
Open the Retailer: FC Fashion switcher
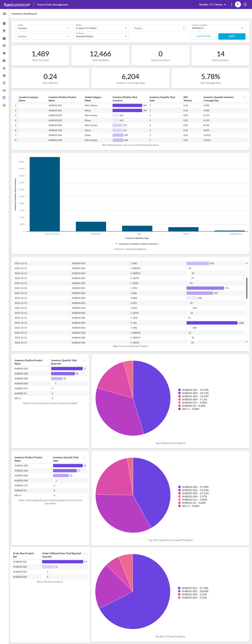[x=212, y=4]
